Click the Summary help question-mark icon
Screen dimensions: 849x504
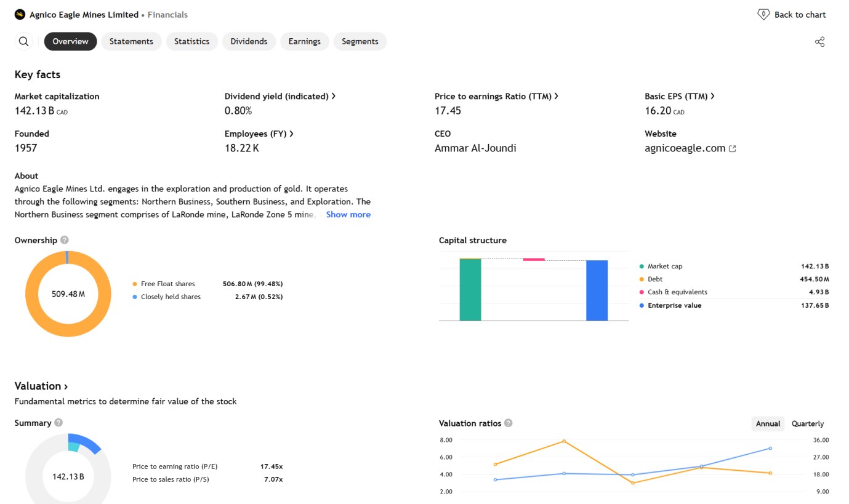(x=58, y=423)
